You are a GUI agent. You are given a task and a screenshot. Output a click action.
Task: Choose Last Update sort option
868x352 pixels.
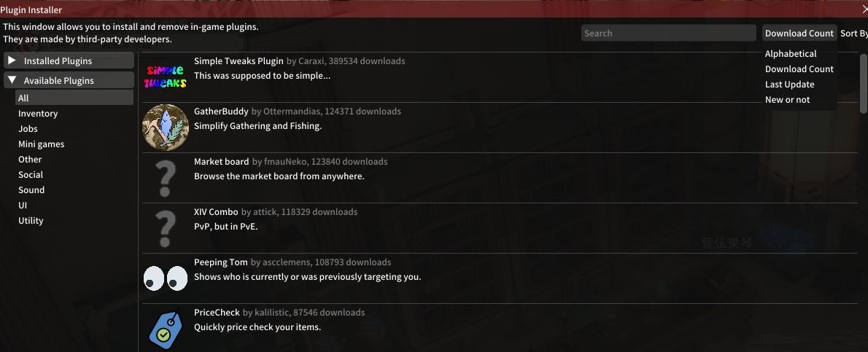coord(789,85)
